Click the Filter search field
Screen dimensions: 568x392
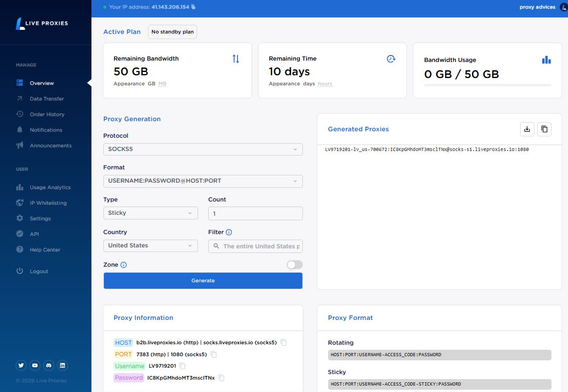click(x=256, y=246)
